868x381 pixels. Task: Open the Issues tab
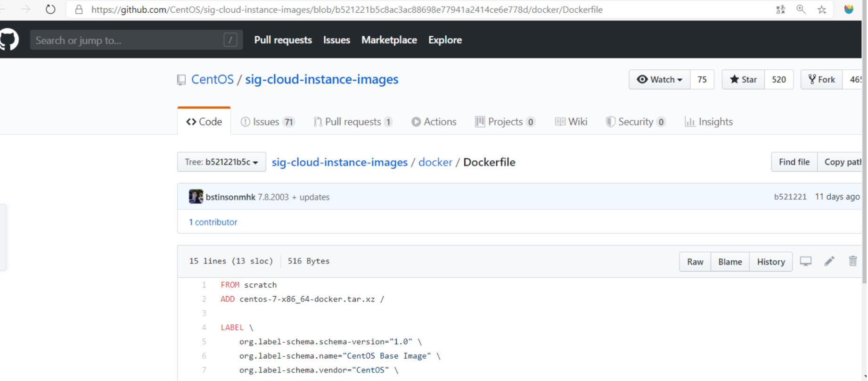click(268, 122)
